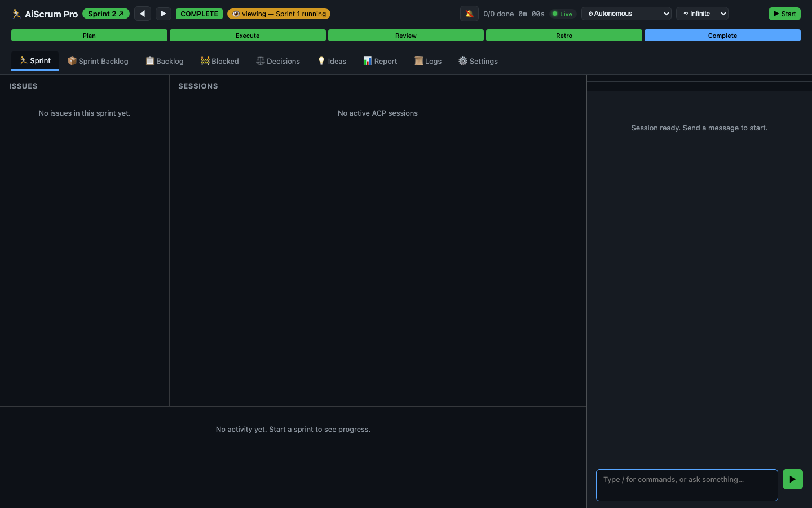Go to the previous sprint arrow
Viewport: 812px width, 508px height.
click(143, 14)
